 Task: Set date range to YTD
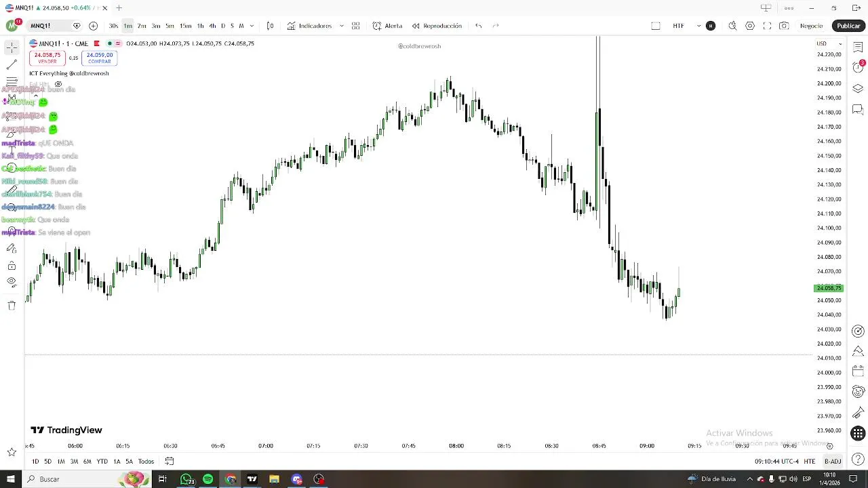[102, 462]
